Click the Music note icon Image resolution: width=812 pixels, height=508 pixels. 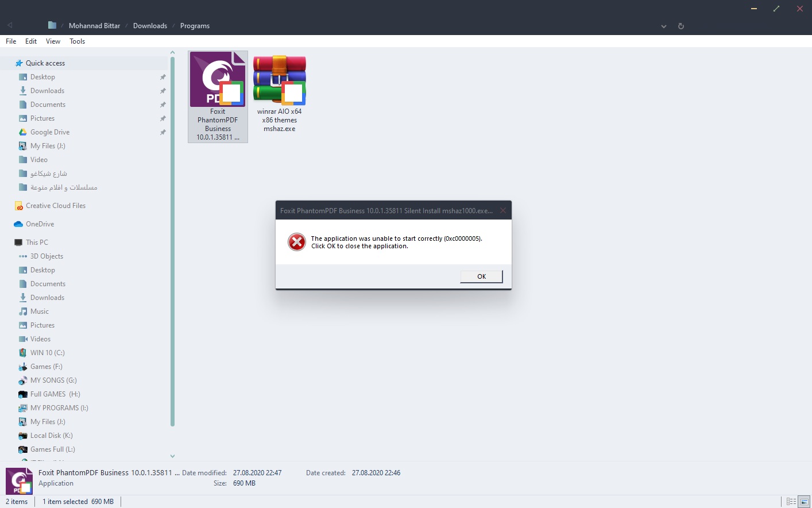[x=23, y=311]
